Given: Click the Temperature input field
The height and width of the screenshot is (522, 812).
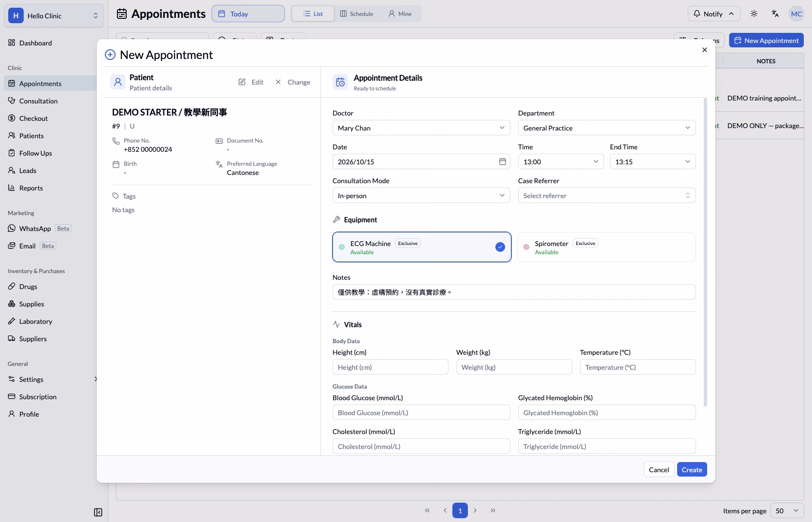Looking at the screenshot, I should click(x=638, y=367).
